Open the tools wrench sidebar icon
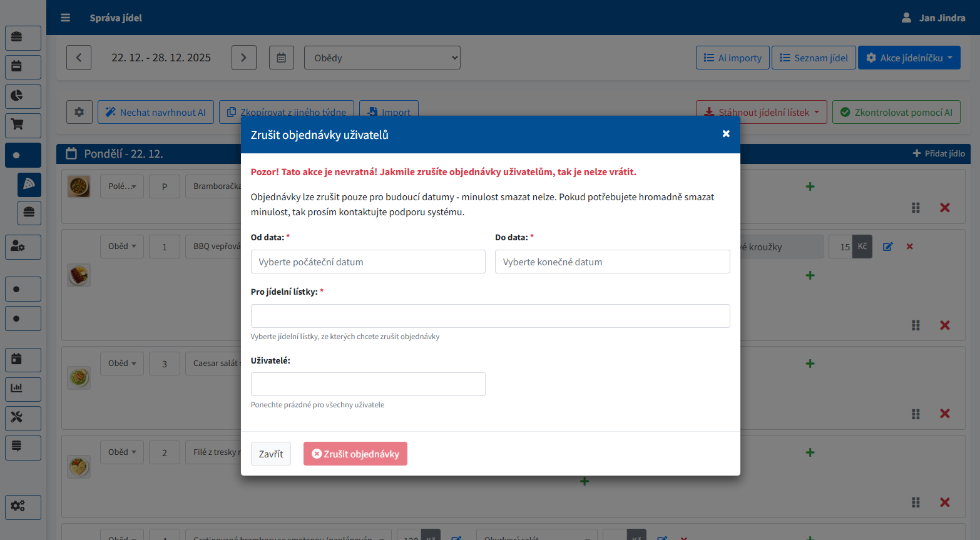The width and height of the screenshot is (980, 540). coord(23,418)
